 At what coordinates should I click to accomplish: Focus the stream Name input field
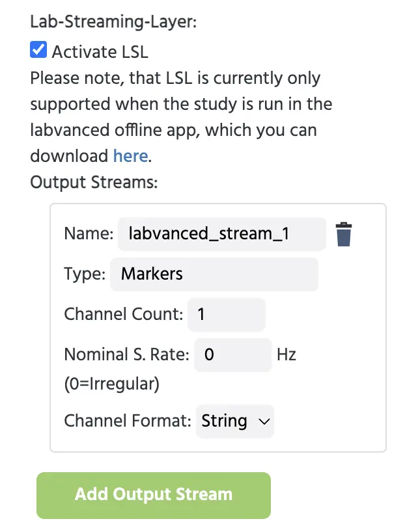point(222,233)
